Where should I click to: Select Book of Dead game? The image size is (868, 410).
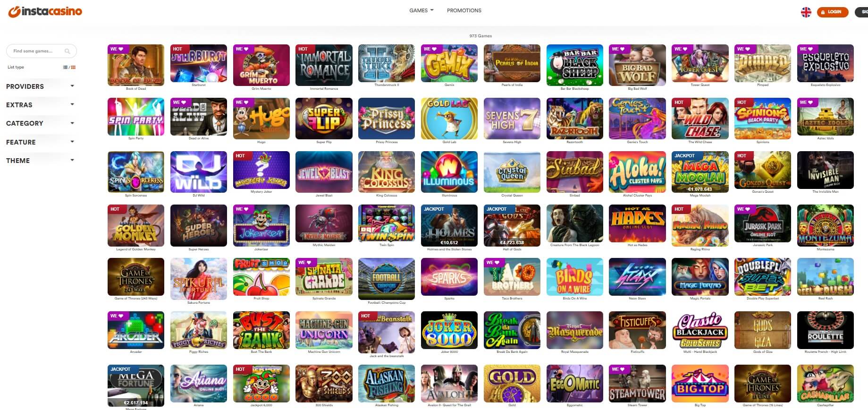[136, 65]
